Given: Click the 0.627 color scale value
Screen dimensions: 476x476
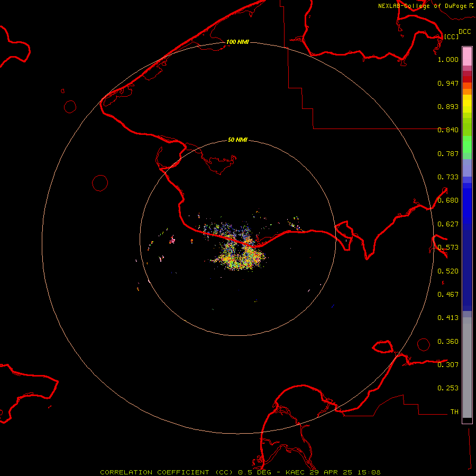Looking at the screenshot, I should [x=448, y=224].
